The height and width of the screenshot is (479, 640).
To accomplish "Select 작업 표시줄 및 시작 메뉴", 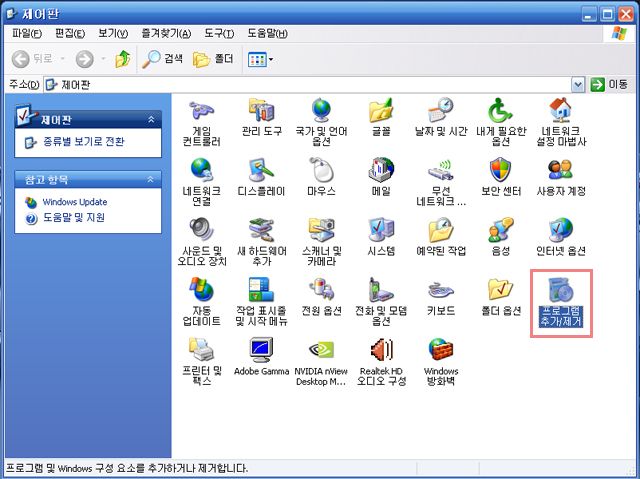I will (x=262, y=302).
